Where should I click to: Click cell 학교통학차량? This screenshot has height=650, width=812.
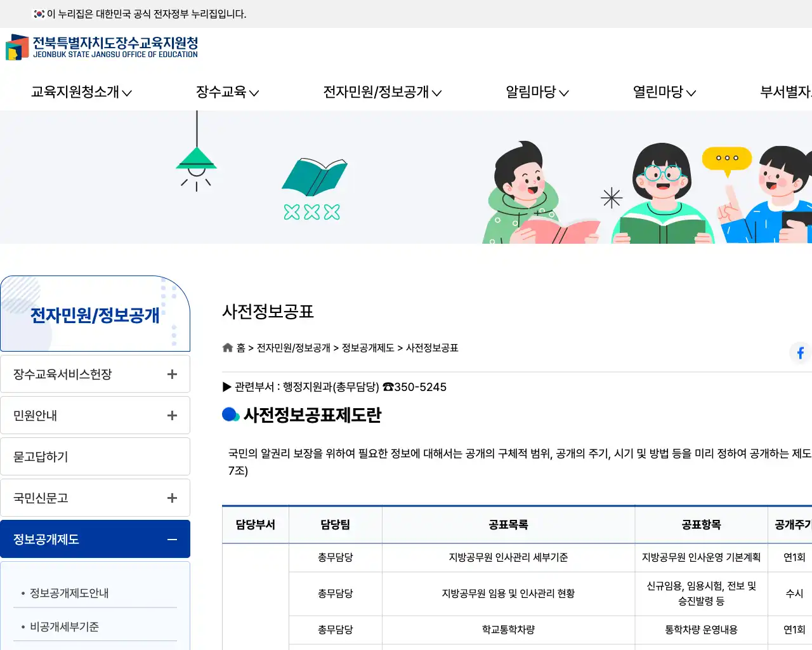[x=508, y=630]
